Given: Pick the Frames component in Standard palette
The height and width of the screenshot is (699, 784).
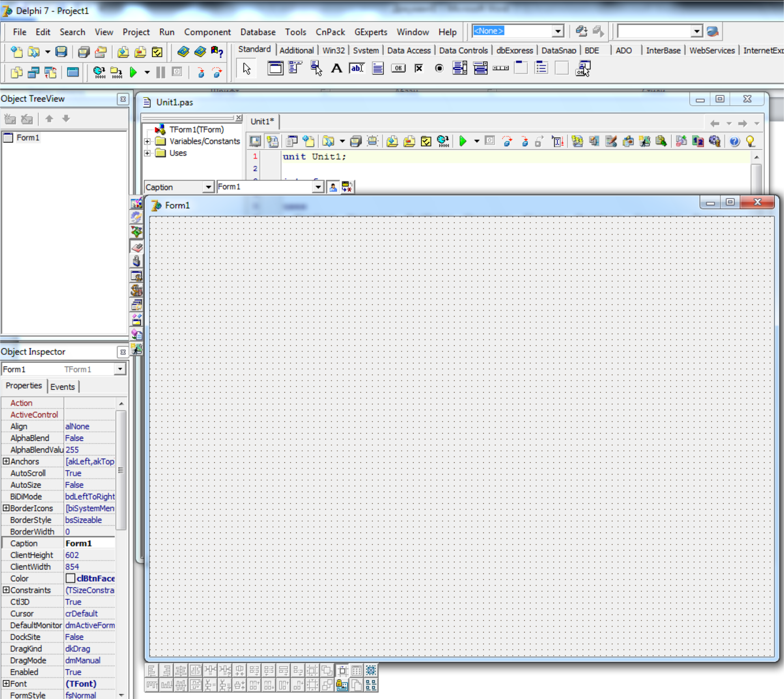Looking at the screenshot, I should pos(275,68).
